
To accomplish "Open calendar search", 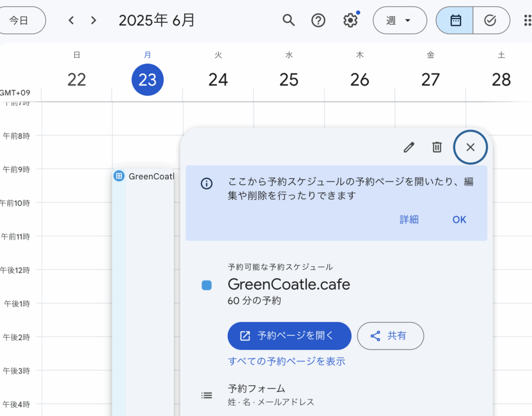I will [288, 20].
